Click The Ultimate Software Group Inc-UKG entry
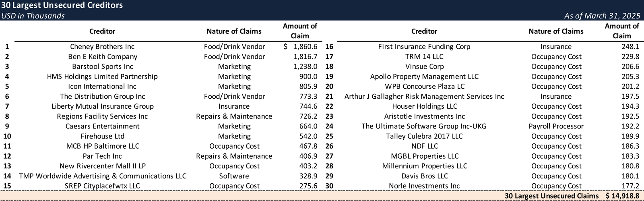 click(x=424, y=126)
